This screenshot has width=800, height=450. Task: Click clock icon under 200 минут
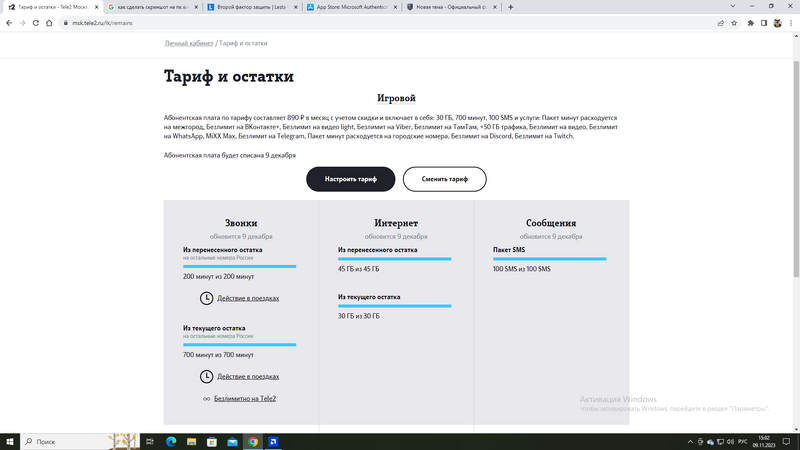point(206,298)
